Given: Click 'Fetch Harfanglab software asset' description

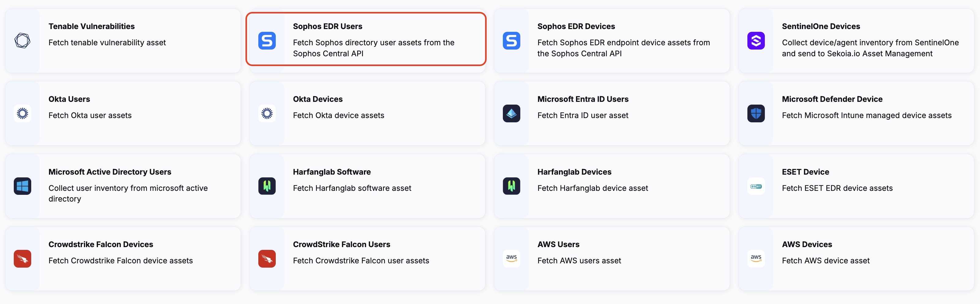Looking at the screenshot, I should [352, 188].
